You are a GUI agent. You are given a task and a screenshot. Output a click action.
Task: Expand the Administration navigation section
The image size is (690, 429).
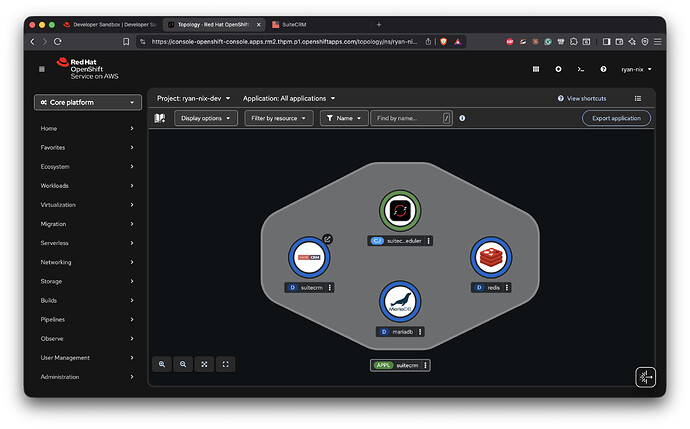[87, 377]
